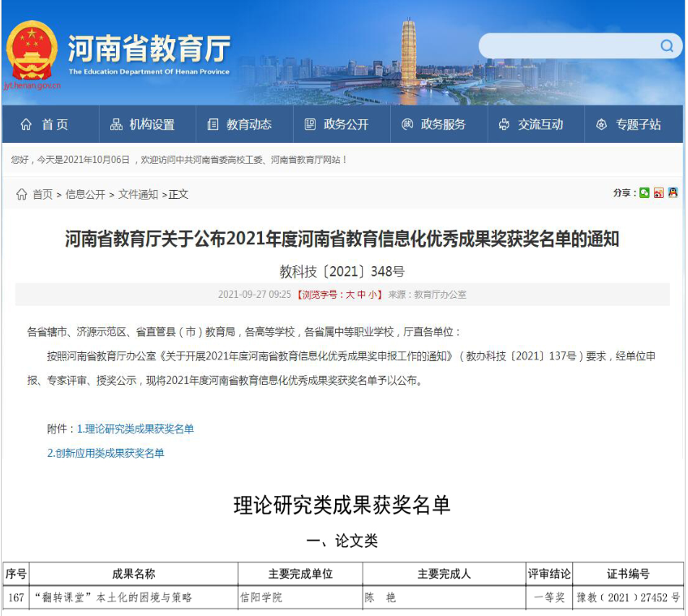
Task: Open the 首页 navigation menu item
Action: tap(50, 125)
